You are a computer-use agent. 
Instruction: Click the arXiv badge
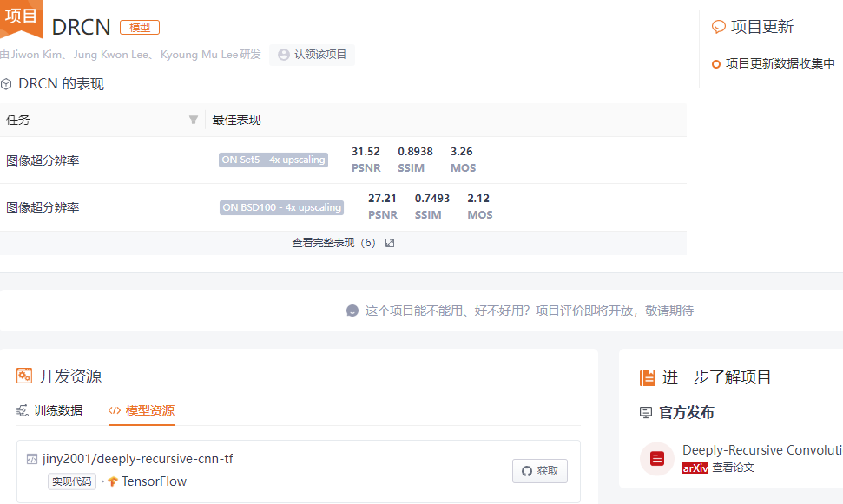click(x=695, y=468)
